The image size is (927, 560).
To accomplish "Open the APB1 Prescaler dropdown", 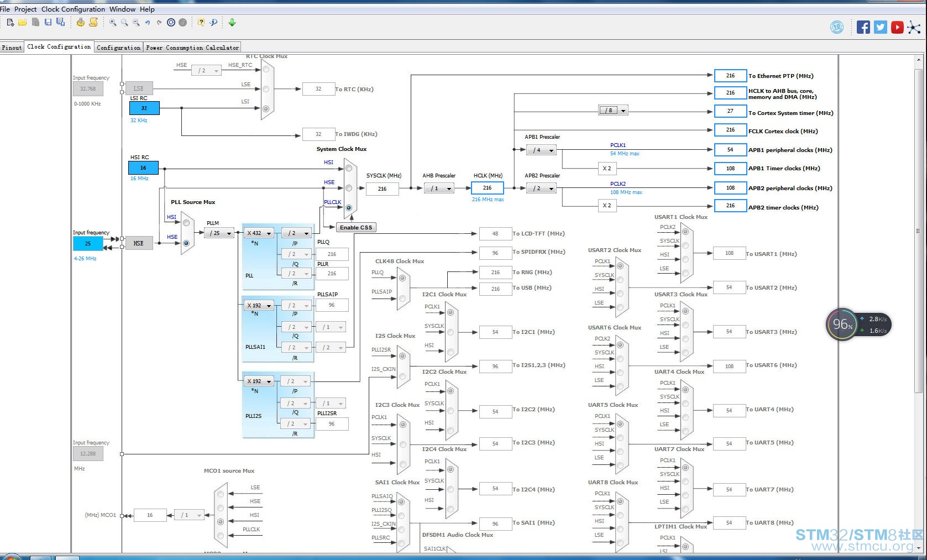I will tap(542, 150).
